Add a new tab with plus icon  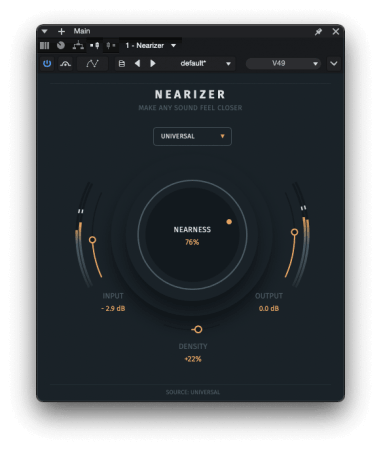pyautogui.click(x=61, y=31)
